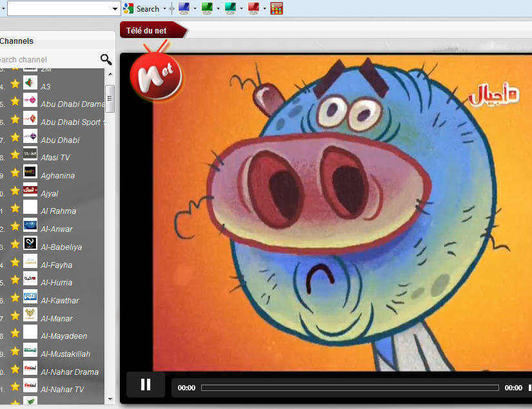Viewport: 532px width, 409px height.
Task: Focus the Search channel input field
Action: click(x=49, y=60)
